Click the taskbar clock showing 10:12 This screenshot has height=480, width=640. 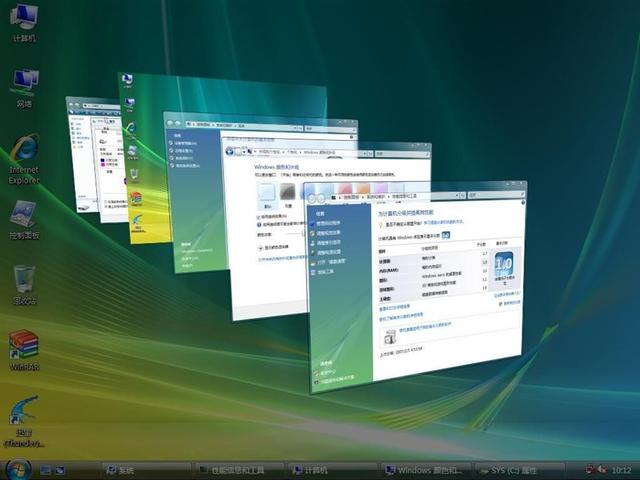click(621, 469)
